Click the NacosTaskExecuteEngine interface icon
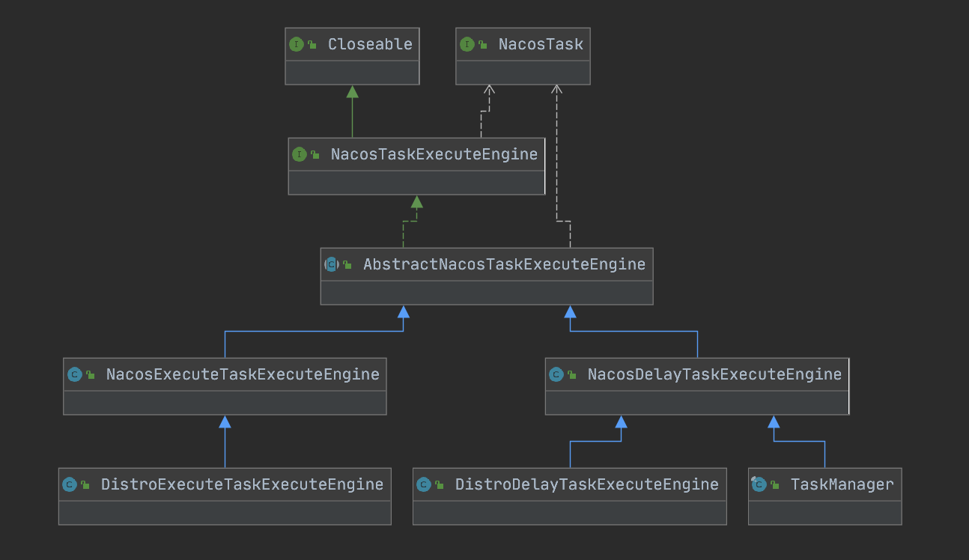Image resolution: width=969 pixels, height=560 pixels. (300, 154)
